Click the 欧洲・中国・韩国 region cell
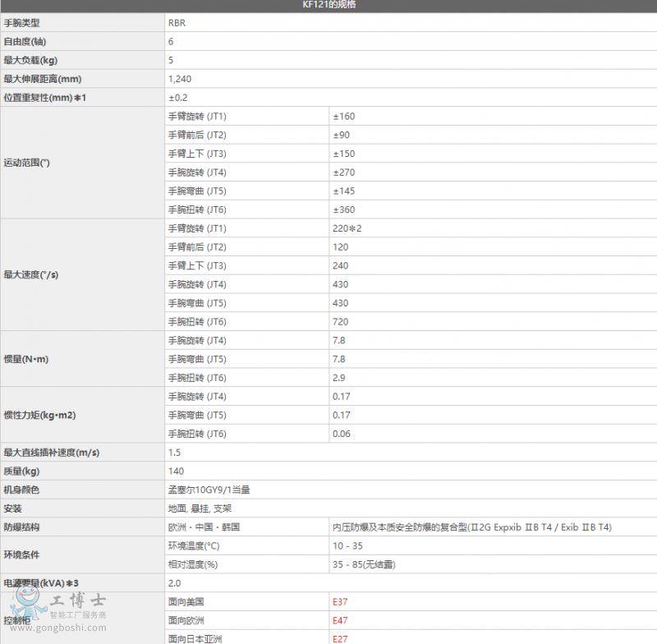 [204, 527]
